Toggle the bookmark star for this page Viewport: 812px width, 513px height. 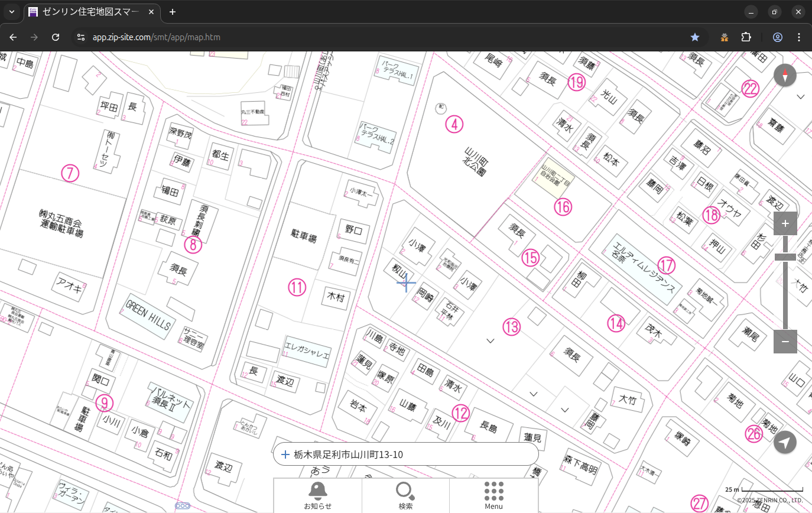pos(695,37)
